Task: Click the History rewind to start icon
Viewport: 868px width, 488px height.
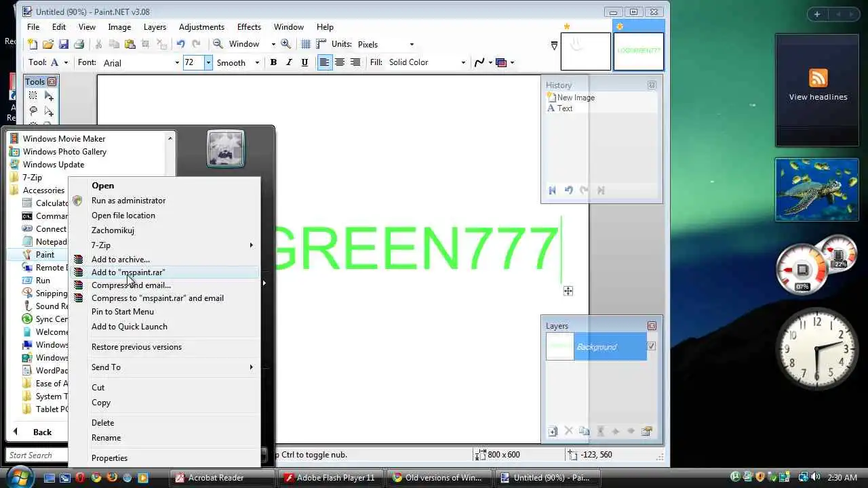Action: point(552,190)
